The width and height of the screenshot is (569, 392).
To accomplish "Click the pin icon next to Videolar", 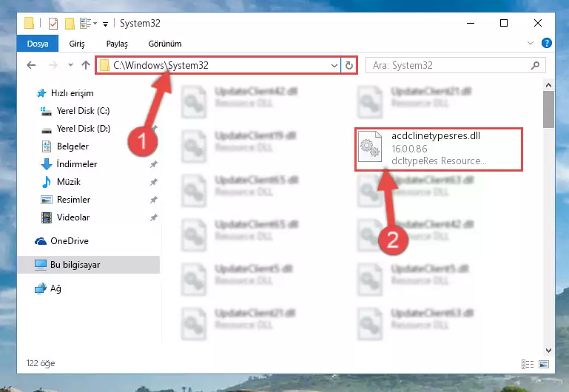I will [154, 217].
